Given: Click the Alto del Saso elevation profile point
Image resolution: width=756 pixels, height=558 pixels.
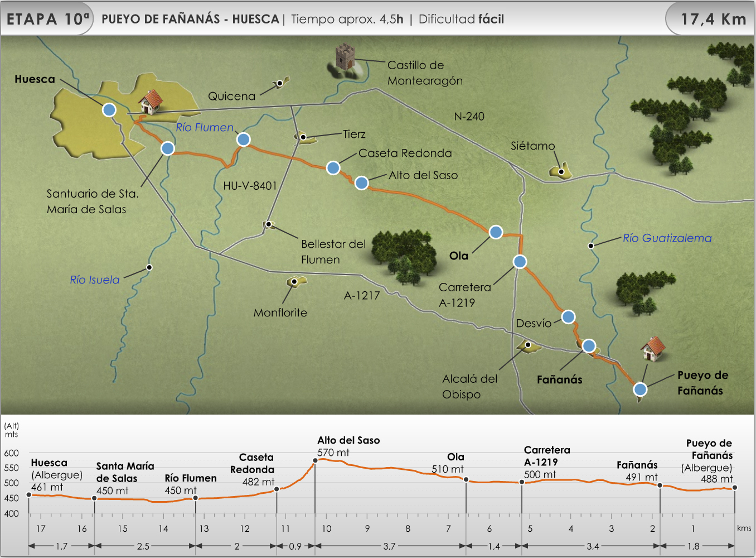Looking at the screenshot, I should (x=316, y=460).
